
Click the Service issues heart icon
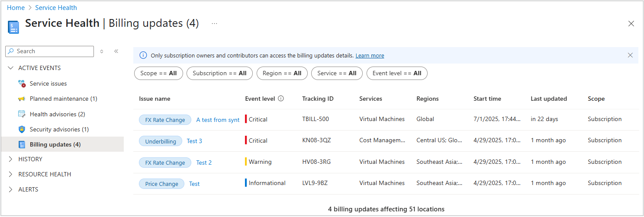(22, 83)
